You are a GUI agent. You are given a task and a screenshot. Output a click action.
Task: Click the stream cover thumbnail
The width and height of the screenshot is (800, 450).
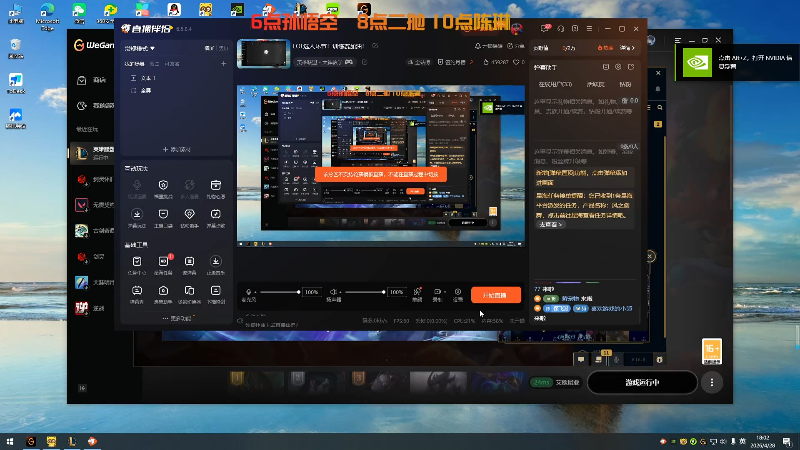pyautogui.click(x=264, y=53)
